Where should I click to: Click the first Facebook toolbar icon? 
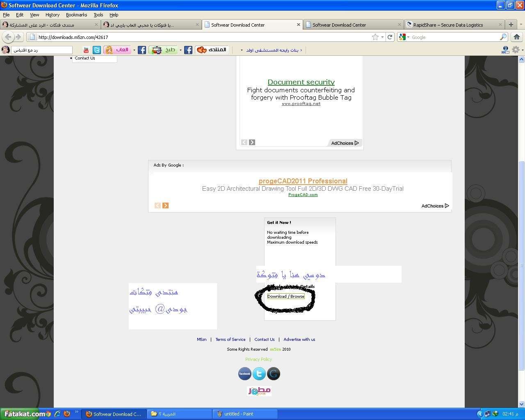pos(142,50)
